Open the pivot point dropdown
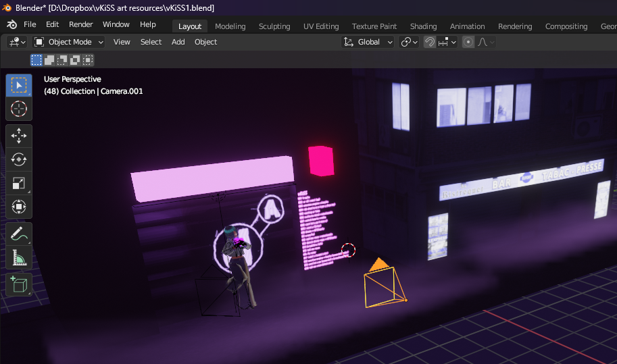Screen dimensions: 617x364 (x=409, y=42)
